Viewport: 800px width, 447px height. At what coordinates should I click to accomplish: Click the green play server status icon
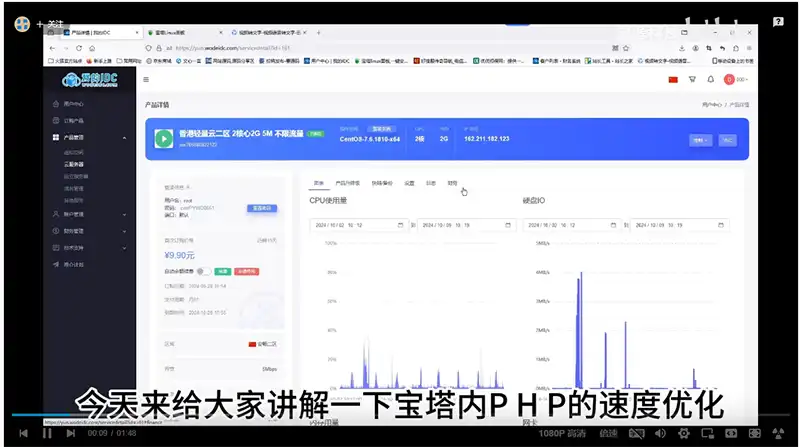[163, 138]
